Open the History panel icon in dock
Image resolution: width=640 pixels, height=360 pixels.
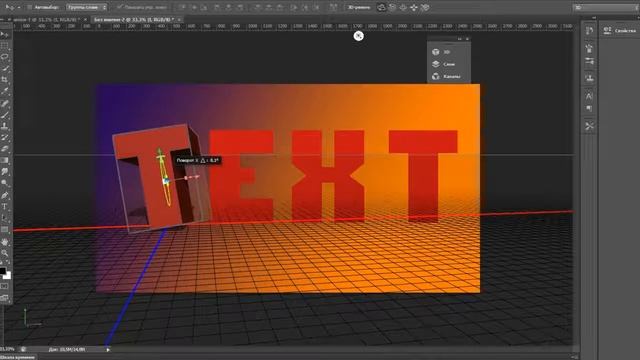(x=589, y=31)
